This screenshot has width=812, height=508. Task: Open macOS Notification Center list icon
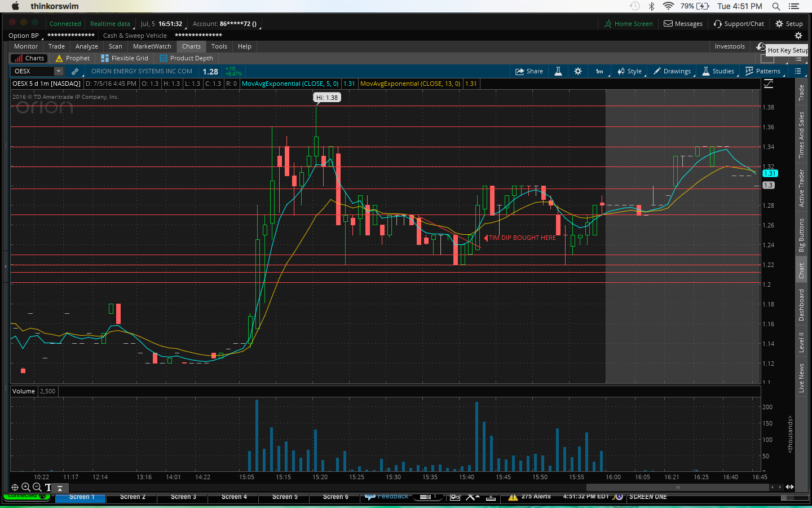coord(794,6)
